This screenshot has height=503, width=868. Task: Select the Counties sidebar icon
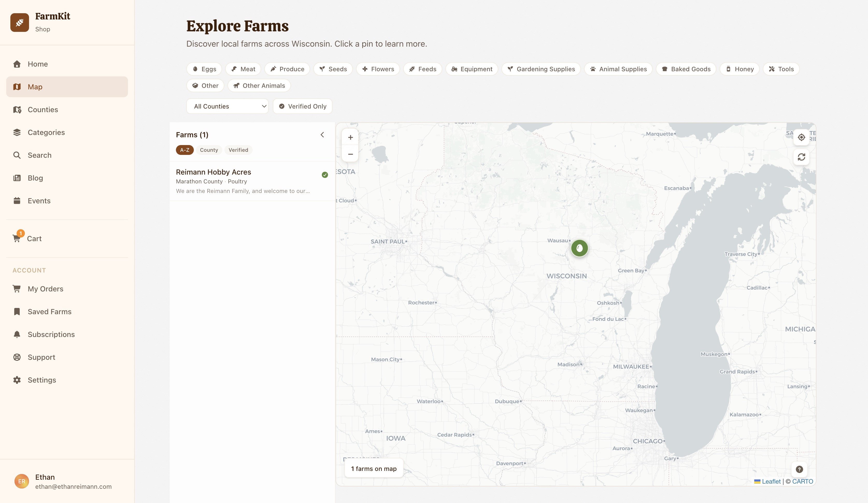click(42, 110)
